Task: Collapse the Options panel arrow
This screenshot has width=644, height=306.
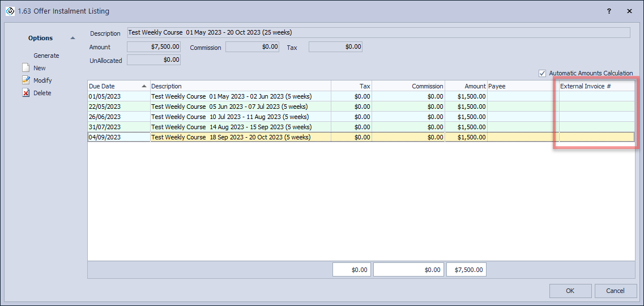Action: coord(72,38)
